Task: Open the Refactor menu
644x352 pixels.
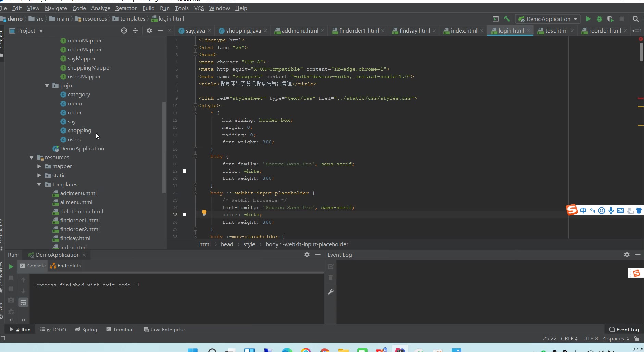Action: tap(126, 8)
